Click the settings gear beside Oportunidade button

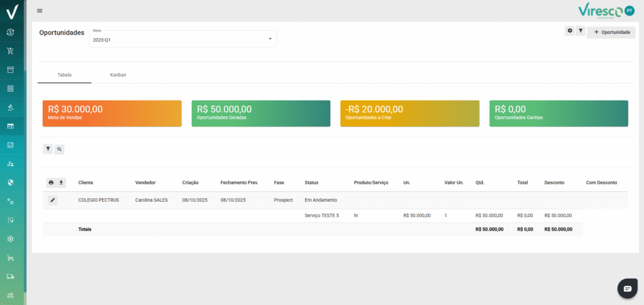pyautogui.click(x=570, y=31)
